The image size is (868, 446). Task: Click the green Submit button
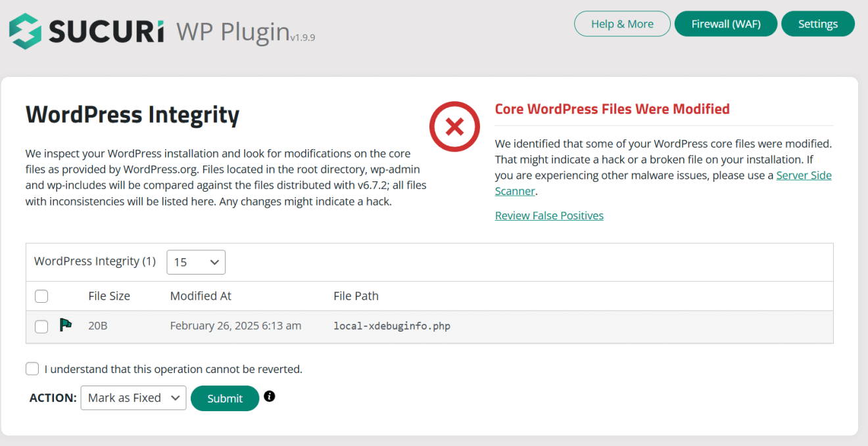[x=225, y=398]
